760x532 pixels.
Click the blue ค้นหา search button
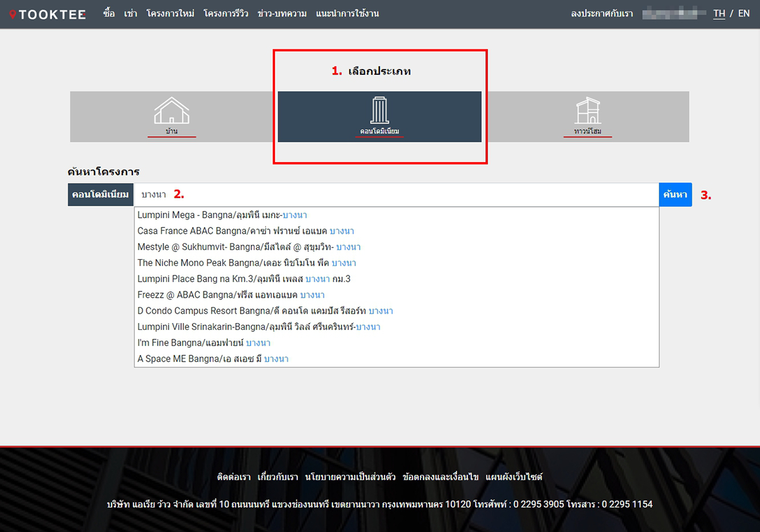(675, 194)
